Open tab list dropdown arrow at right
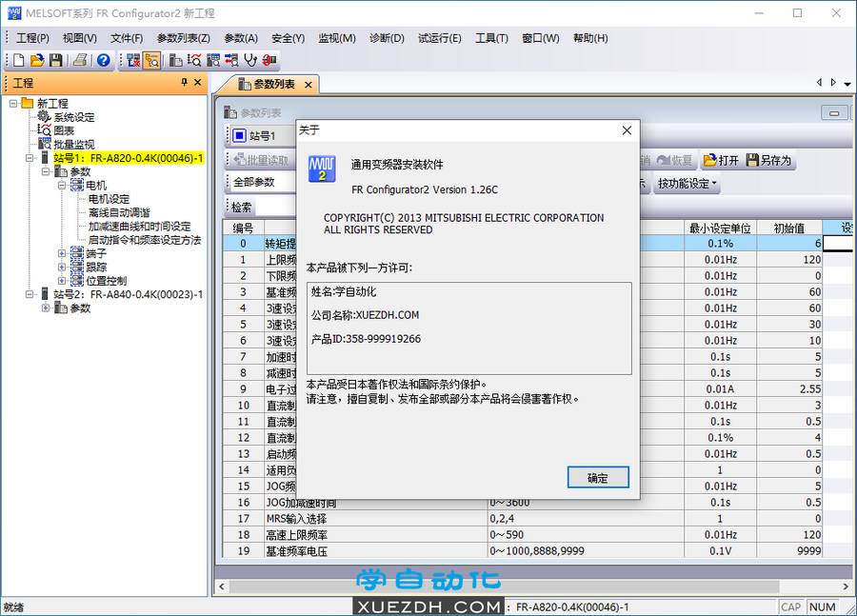This screenshot has width=857, height=616. pyautogui.click(x=847, y=84)
